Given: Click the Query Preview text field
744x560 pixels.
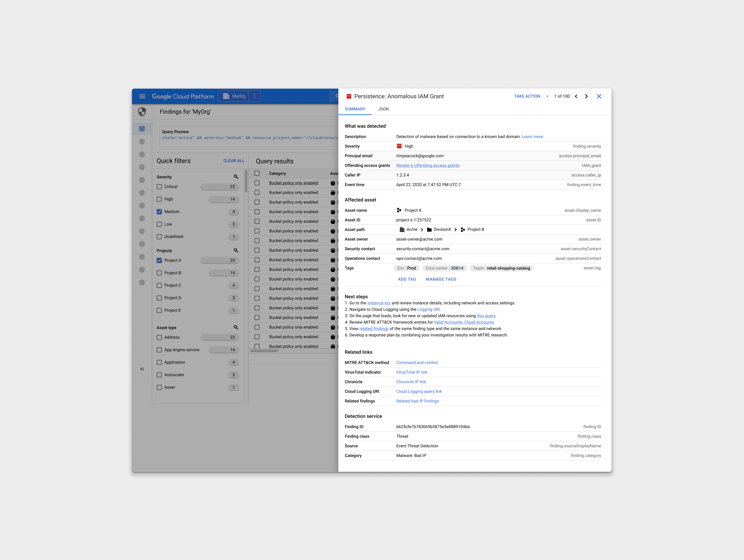Looking at the screenshot, I should (x=249, y=136).
